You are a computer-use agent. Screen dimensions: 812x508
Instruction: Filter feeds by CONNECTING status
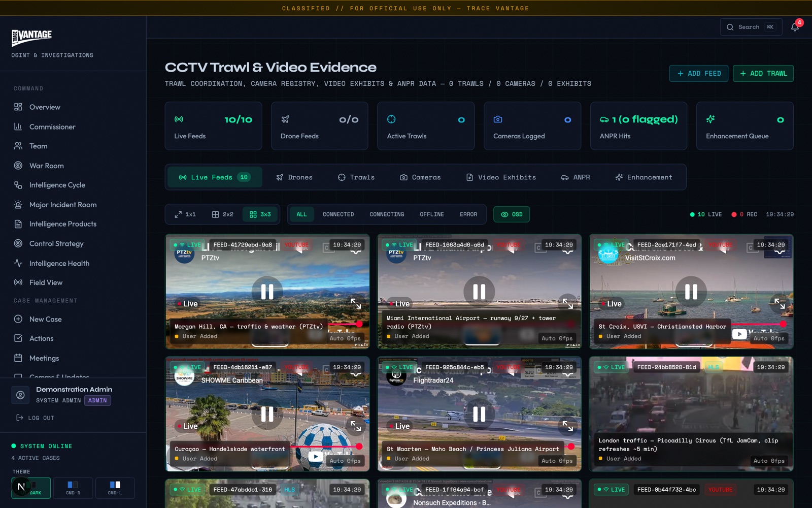click(387, 214)
